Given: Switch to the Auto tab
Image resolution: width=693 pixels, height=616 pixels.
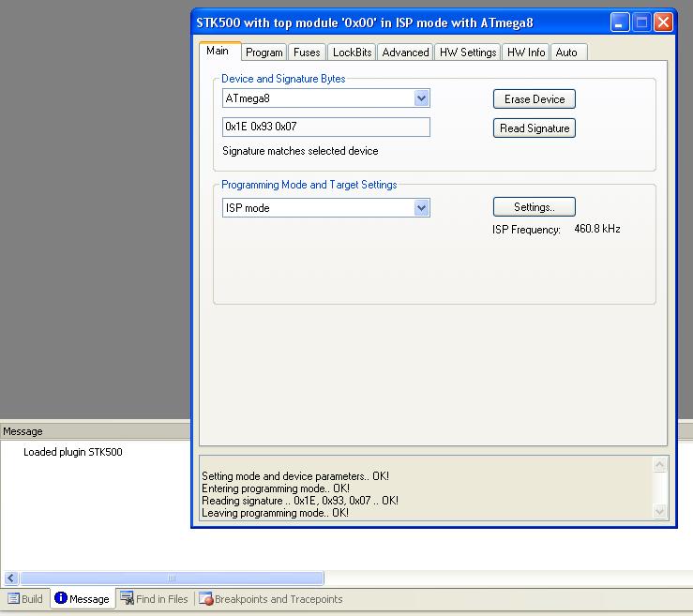Looking at the screenshot, I should tap(568, 53).
